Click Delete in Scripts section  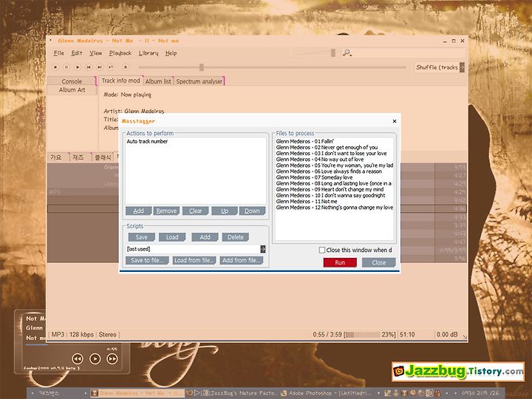[x=236, y=237]
